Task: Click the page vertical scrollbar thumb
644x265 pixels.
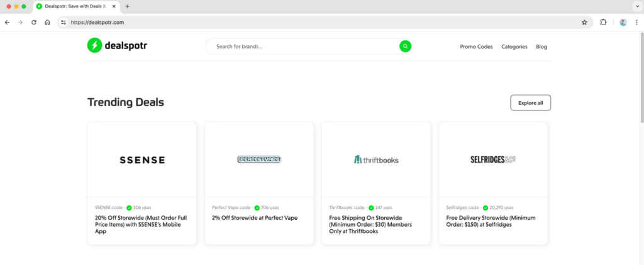Action: (x=642, y=78)
